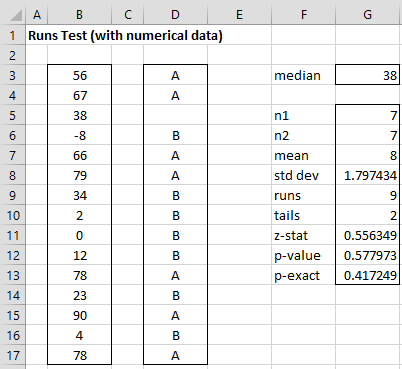Select cell D17 containing A
The width and height of the screenshot is (402, 369).
[x=176, y=355]
